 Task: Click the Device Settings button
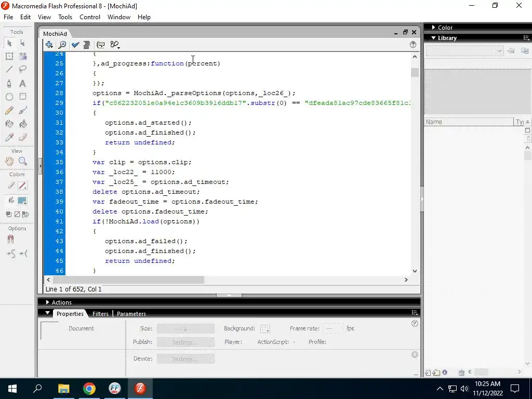point(185,358)
